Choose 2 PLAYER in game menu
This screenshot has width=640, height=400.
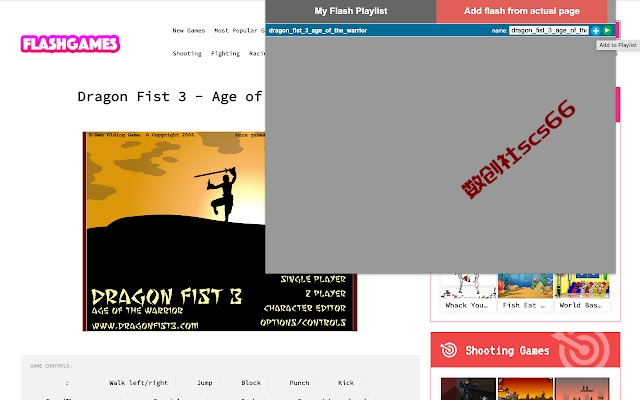coord(326,293)
